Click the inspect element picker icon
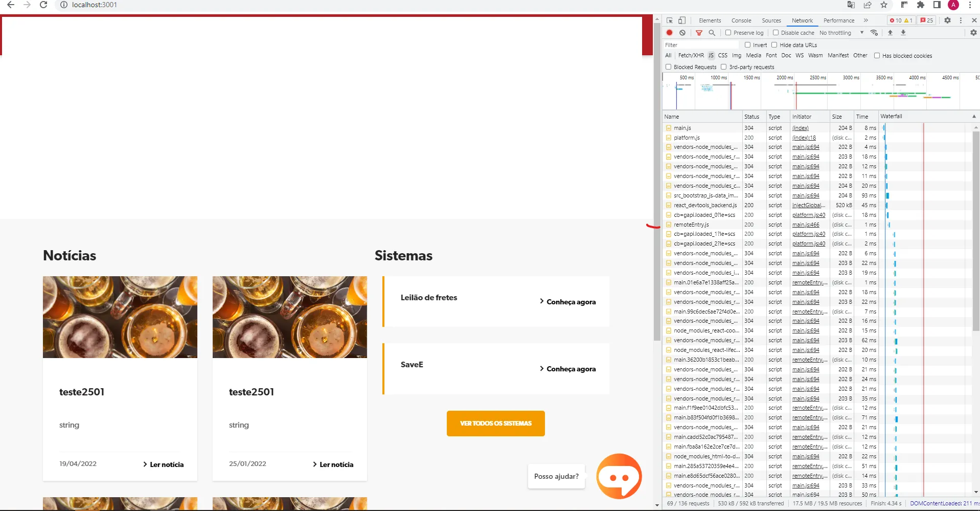Viewport: 980px width, 511px height. [x=670, y=20]
